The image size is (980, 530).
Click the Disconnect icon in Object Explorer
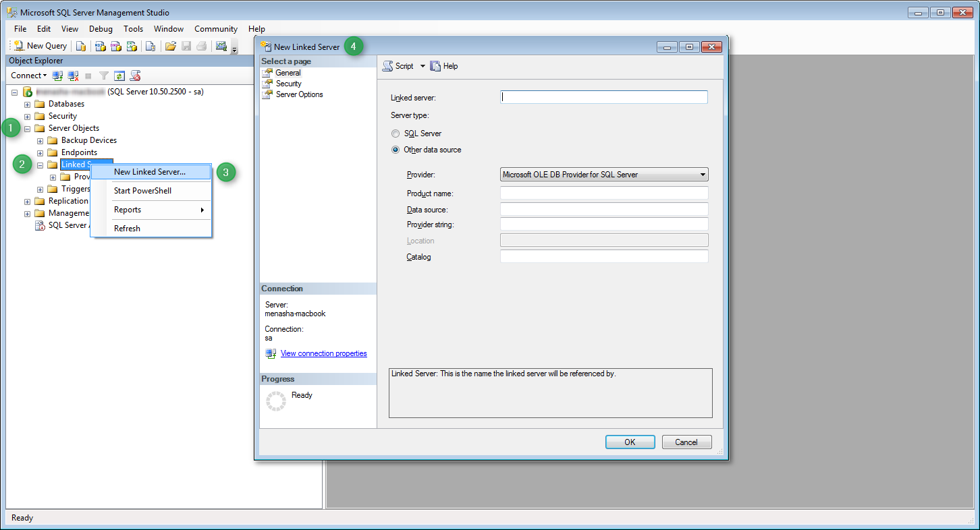73,76
